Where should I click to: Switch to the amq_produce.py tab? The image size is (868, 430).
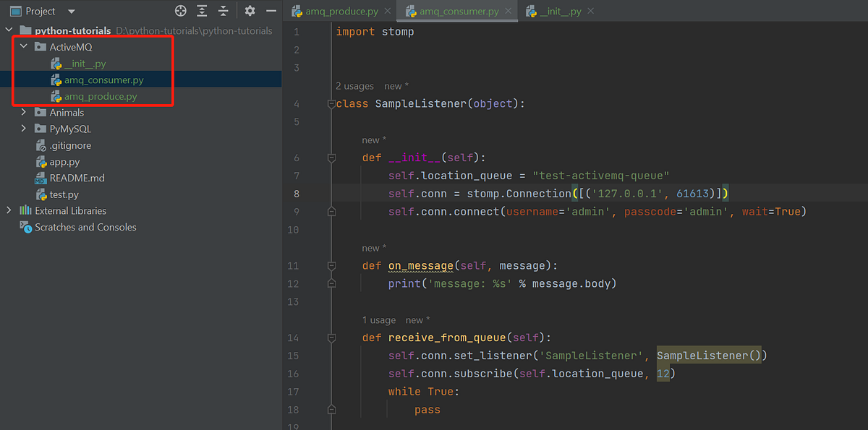point(340,11)
